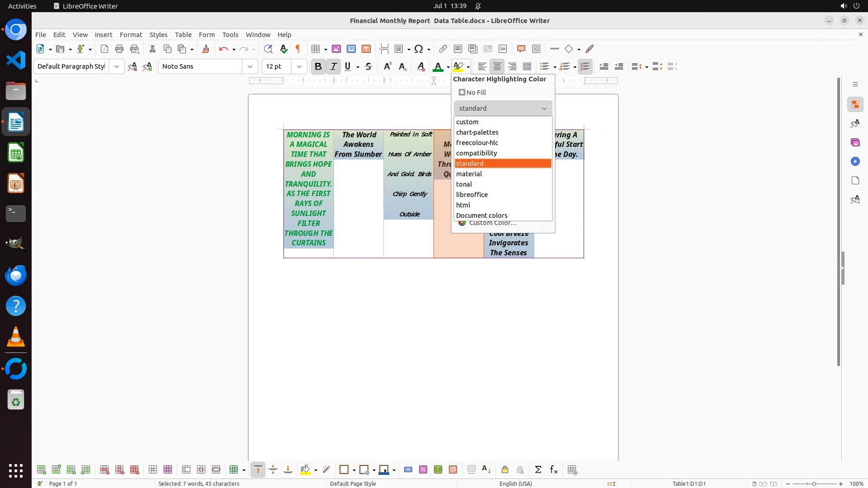Click Justified alignment icon
The image size is (868, 488).
527,66
